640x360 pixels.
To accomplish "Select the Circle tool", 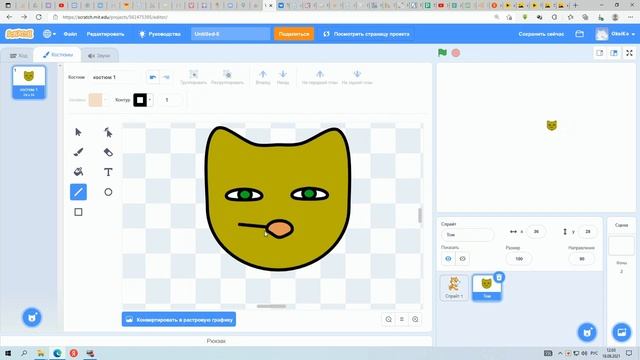I will pyautogui.click(x=108, y=192).
